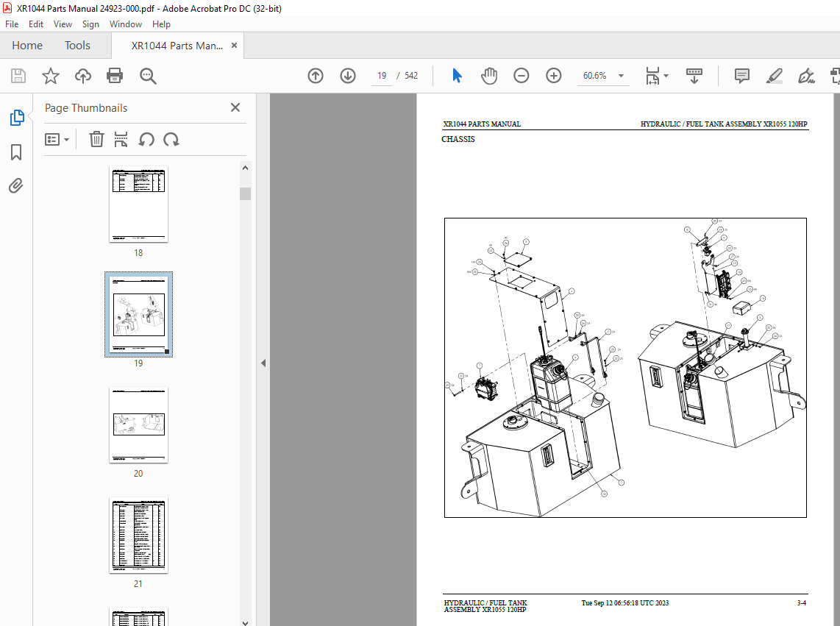The image size is (840, 626).
Task: Select page 21 thumbnail
Action: [x=138, y=536]
